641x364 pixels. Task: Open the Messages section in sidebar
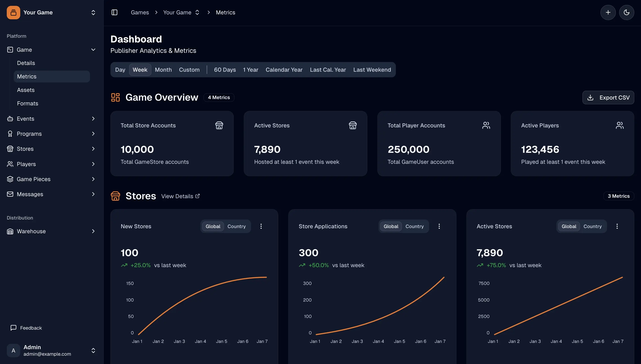[x=30, y=194]
